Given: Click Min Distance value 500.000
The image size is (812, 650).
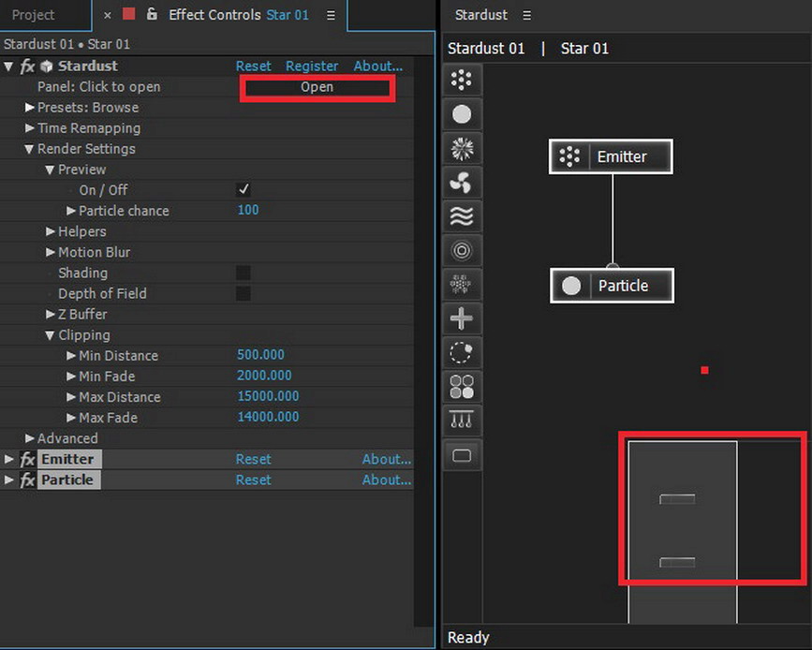Looking at the screenshot, I should (x=260, y=355).
